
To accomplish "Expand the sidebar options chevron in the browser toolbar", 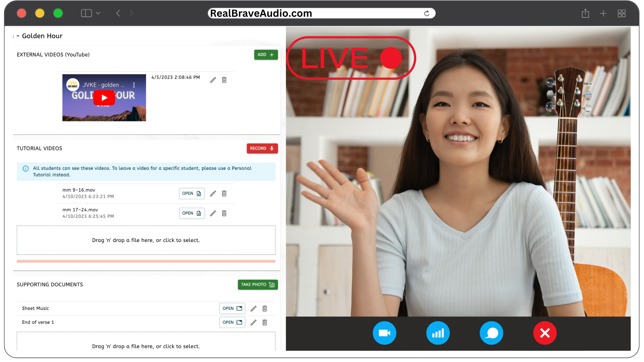I will (x=98, y=13).
